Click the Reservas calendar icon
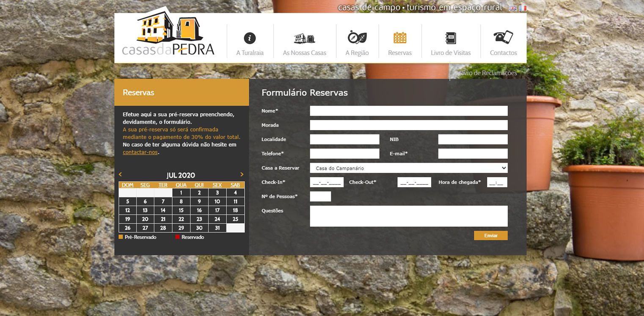The height and width of the screenshot is (316, 644). [x=400, y=38]
